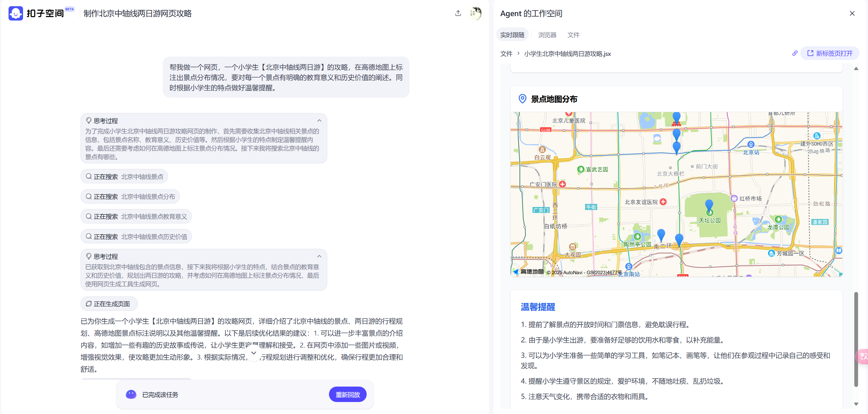868x414 pixels.
Task: Open the 正在生成页面 step
Action: 109,304
